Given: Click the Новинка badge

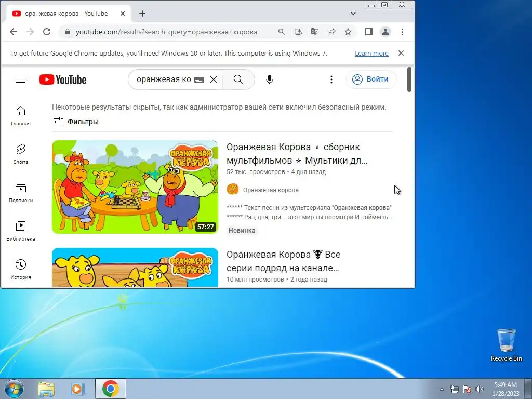Looking at the screenshot, I should point(242,230).
